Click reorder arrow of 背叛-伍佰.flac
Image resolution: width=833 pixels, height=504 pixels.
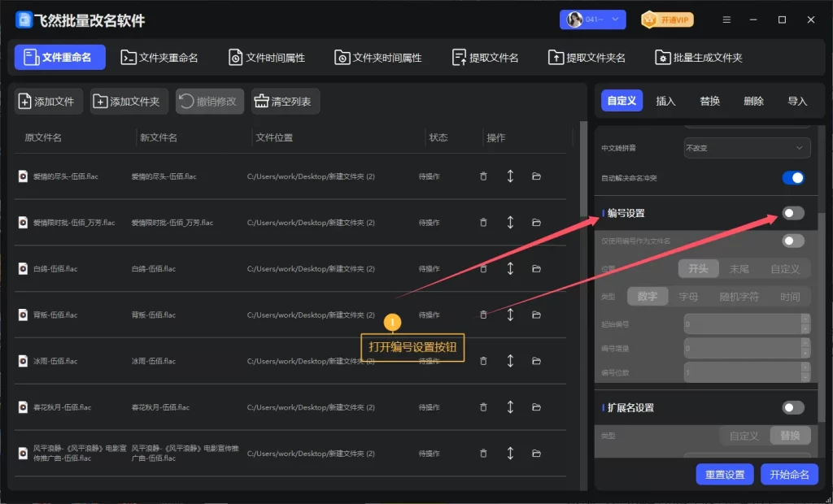[510, 315]
